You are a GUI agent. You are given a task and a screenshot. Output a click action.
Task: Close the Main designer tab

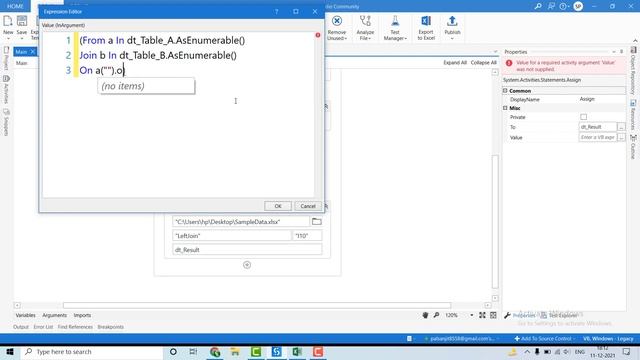pyautogui.click(x=33, y=51)
